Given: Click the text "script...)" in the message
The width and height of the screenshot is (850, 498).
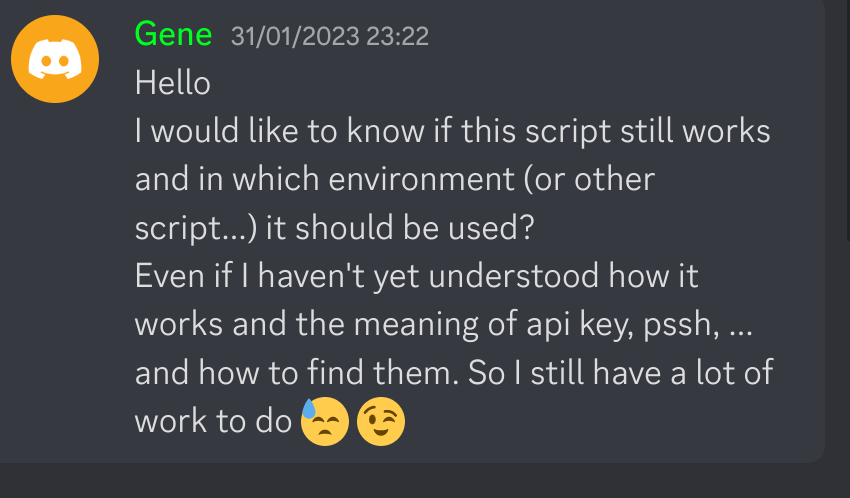Looking at the screenshot, I should tap(195, 228).
